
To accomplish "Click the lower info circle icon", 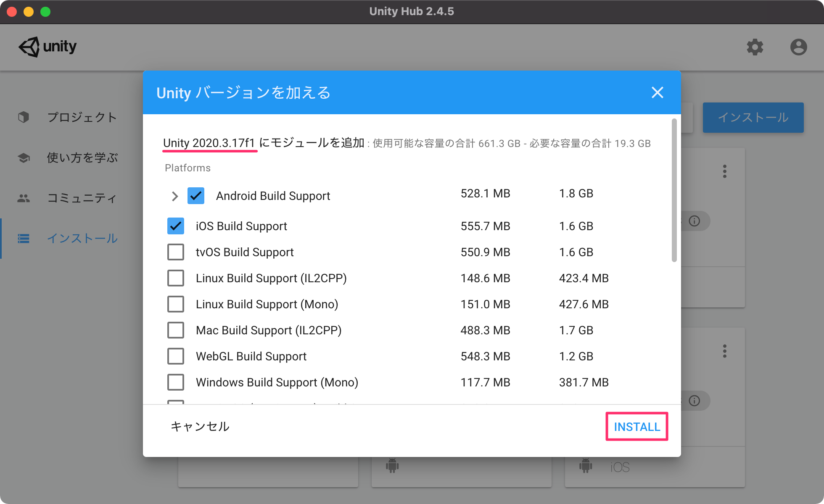I will (x=695, y=401).
